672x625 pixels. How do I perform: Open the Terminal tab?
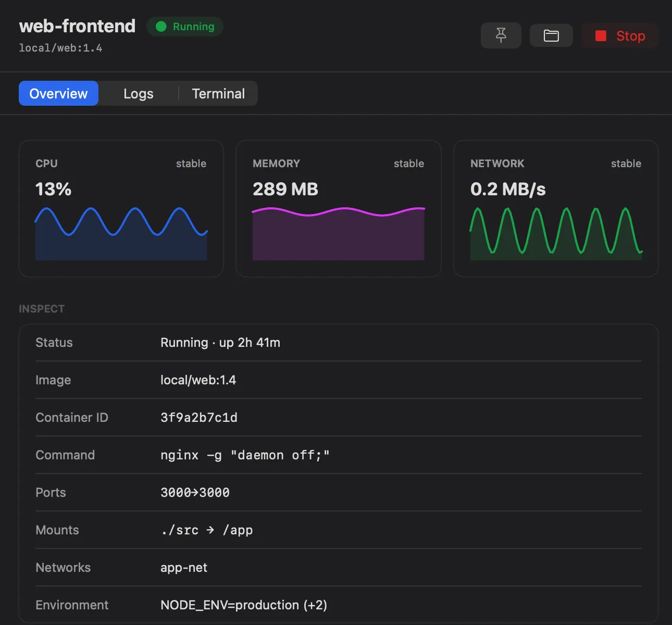tap(218, 93)
